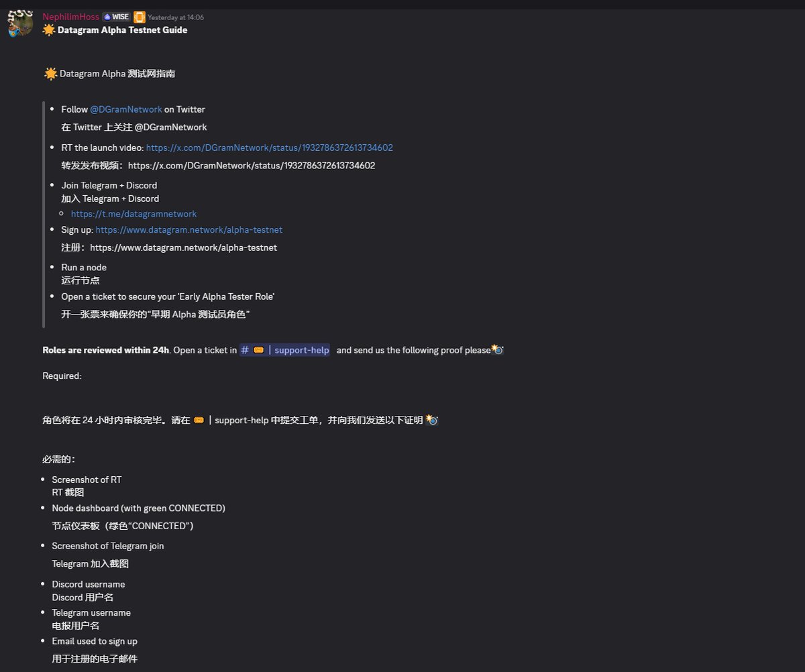The width and height of the screenshot is (805, 672).
Task: Click the 'Yesterday at 14:06' timestamp
Action: [176, 17]
